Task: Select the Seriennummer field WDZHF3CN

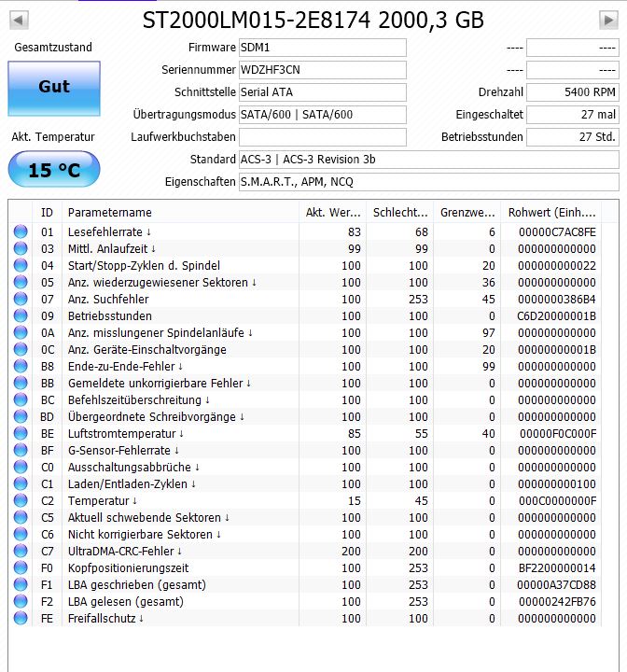Action: coord(322,70)
